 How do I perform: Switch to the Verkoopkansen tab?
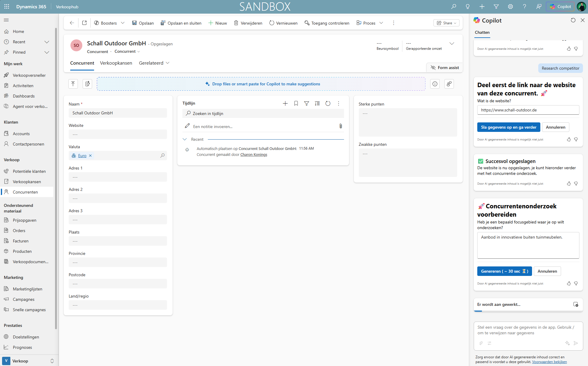(x=116, y=63)
